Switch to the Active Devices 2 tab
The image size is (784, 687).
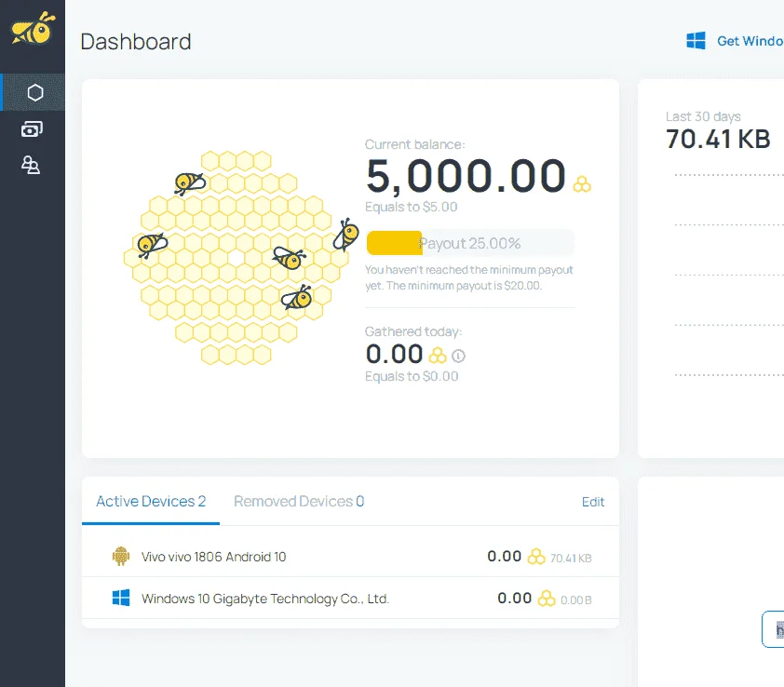151,501
